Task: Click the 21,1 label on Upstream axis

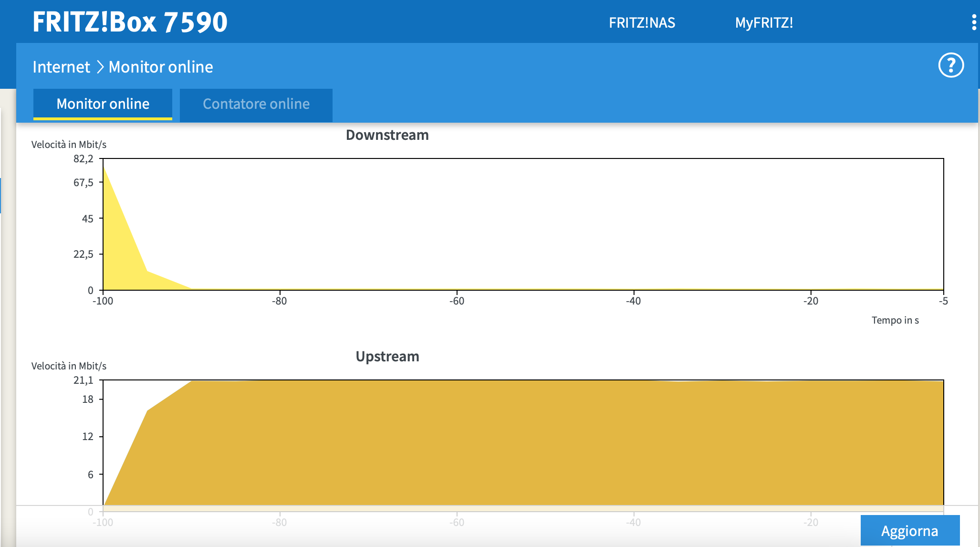Action: 83,380
